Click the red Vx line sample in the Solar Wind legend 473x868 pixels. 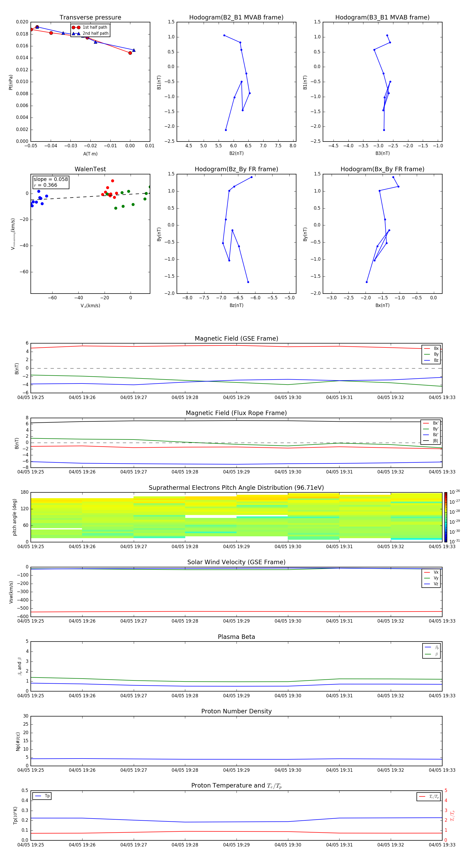point(426,572)
